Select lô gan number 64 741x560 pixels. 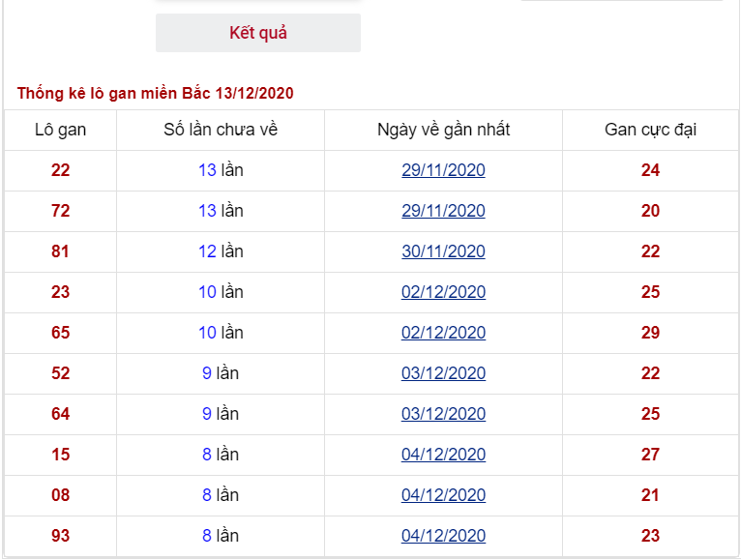click(x=61, y=414)
